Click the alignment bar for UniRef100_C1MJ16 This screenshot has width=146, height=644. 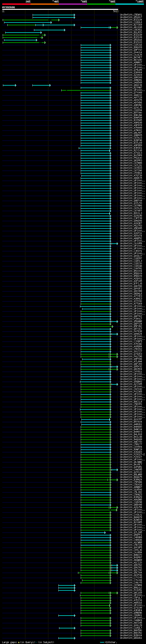(x=96, y=45)
